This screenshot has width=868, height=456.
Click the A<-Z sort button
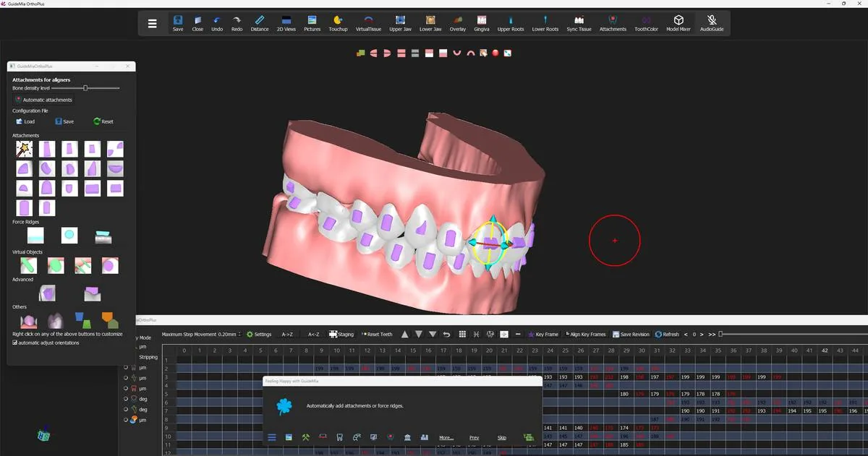click(x=314, y=334)
